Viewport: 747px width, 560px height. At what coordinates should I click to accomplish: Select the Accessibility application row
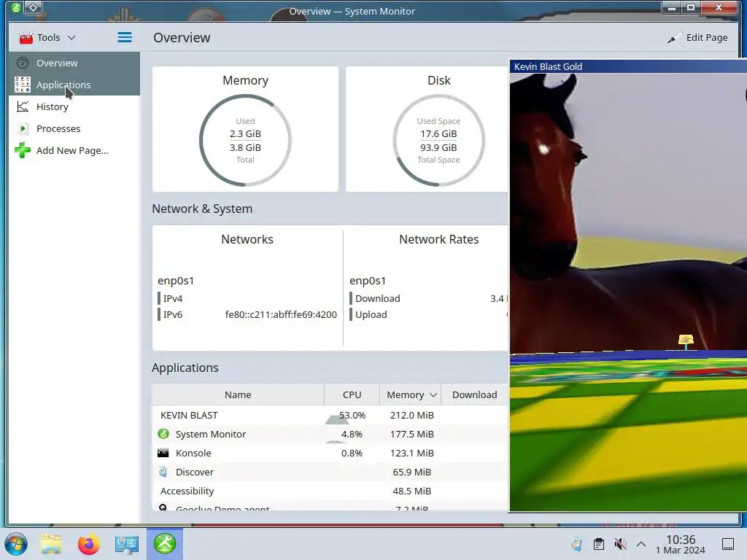pos(330,491)
